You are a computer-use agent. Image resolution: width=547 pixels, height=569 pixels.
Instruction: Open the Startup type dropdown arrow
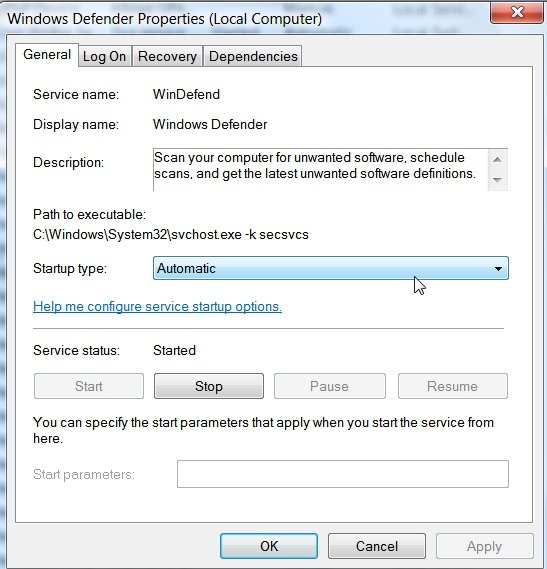click(x=498, y=269)
